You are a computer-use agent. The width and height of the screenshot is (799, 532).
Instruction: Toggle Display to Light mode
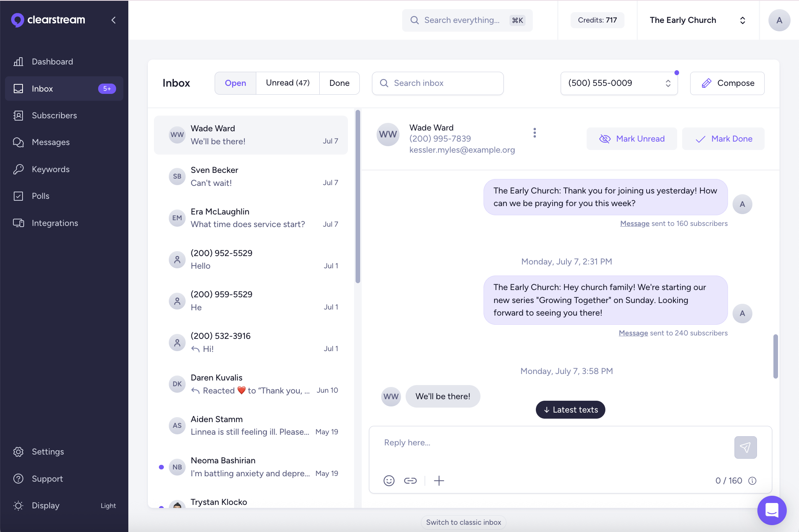[x=108, y=506]
